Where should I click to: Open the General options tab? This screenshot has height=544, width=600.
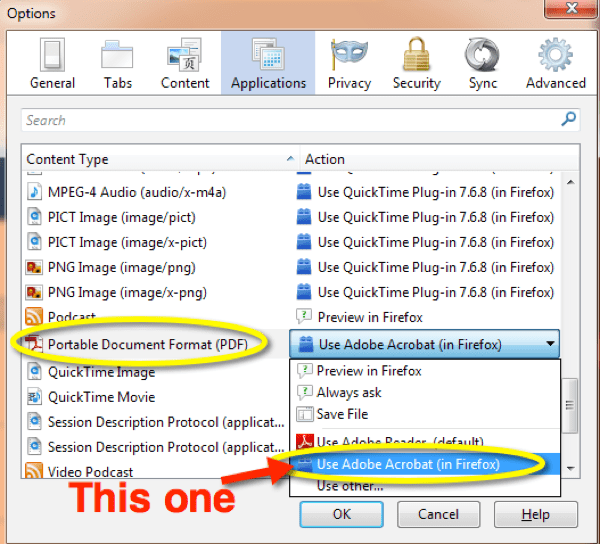tap(52, 64)
